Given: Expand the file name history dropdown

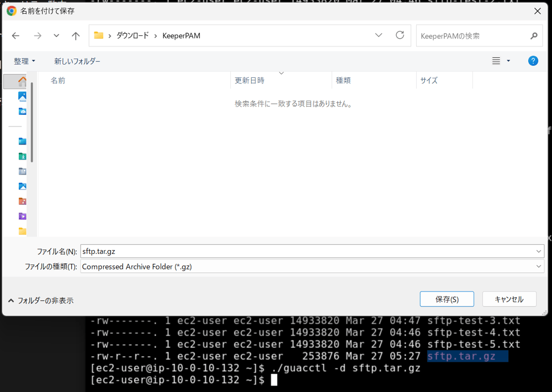Looking at the screenshot, I should coord(539,251).
